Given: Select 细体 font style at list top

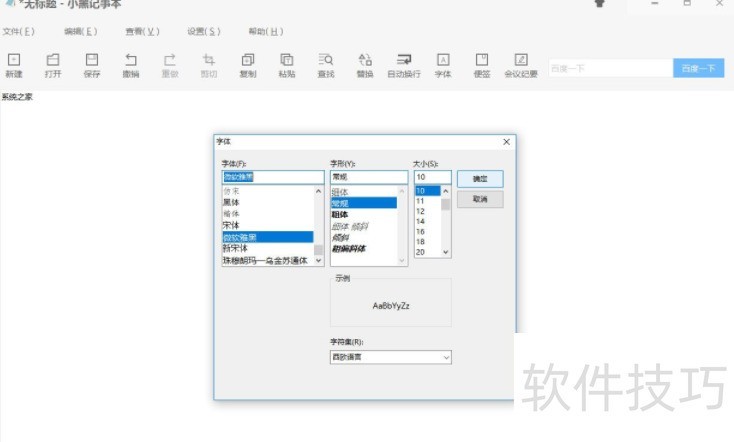Looking at the screenshot, I should [x=364, y=192].
